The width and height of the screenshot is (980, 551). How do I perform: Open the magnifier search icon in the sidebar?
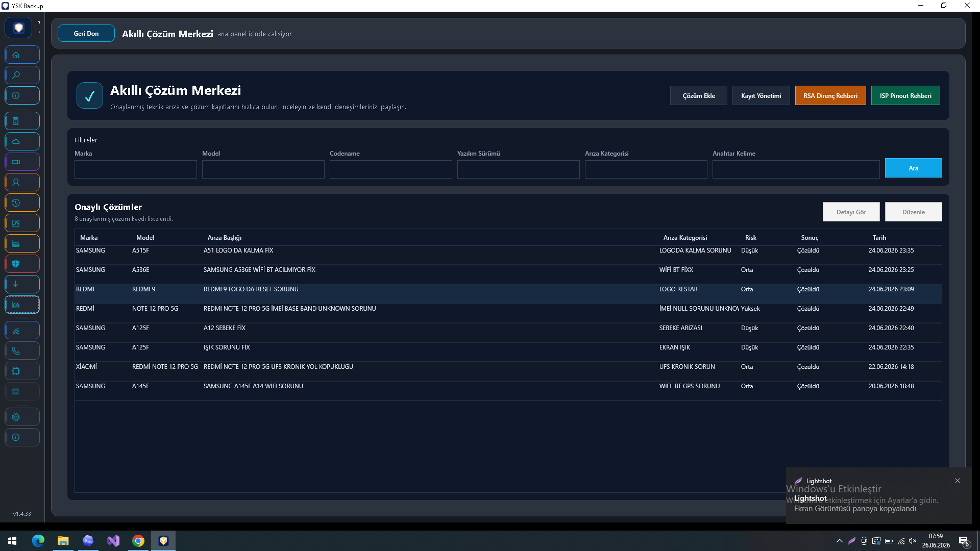22,75
